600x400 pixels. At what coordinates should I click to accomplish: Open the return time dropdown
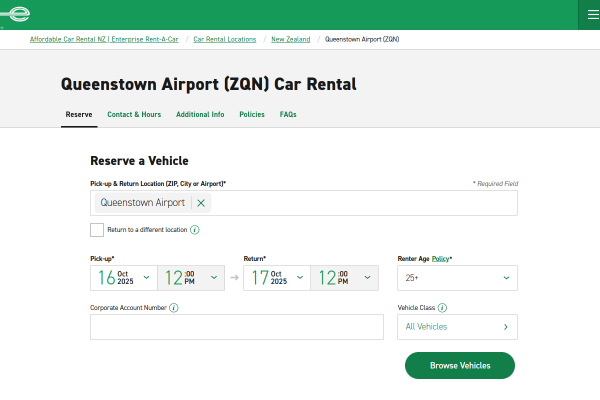point(345,278)
